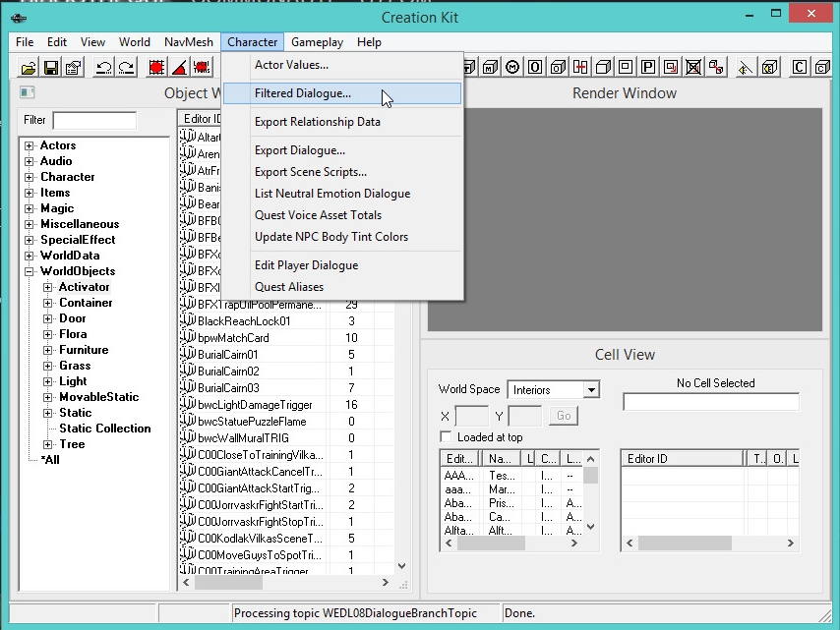The height and width of the screenshot is (630, 840).
Task: Click cell list vertical scroll-up arrow
Action: click(x=590, y=459)
